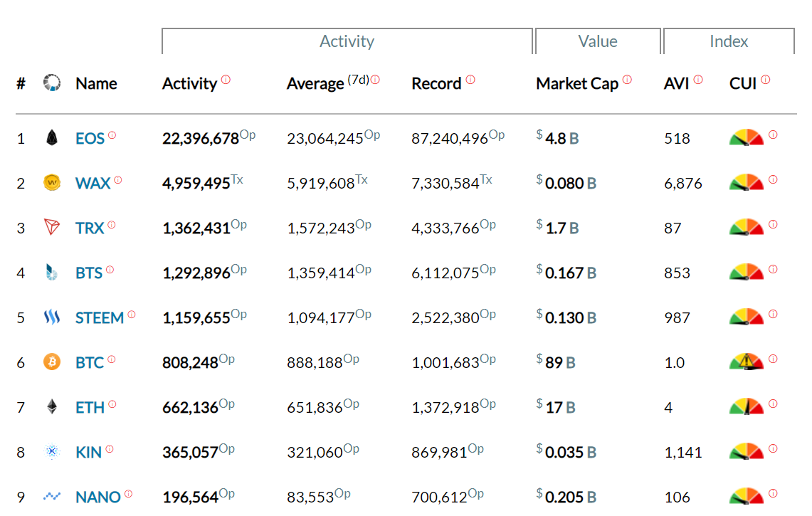Click the TRX Tron logo icon
This screenshot has height=516, width=812.
51,228
